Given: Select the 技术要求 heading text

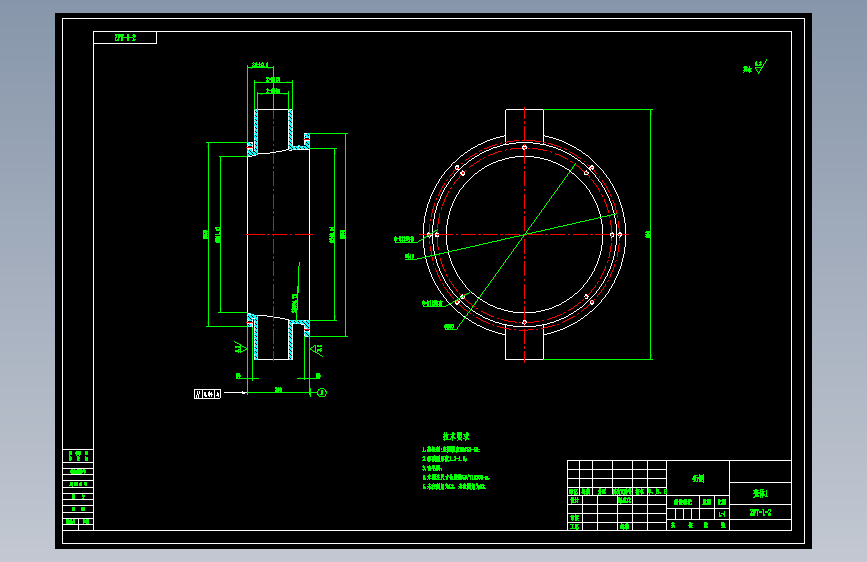Looking at the screenshot, I should pyautogui.click(x=456, y=436).
